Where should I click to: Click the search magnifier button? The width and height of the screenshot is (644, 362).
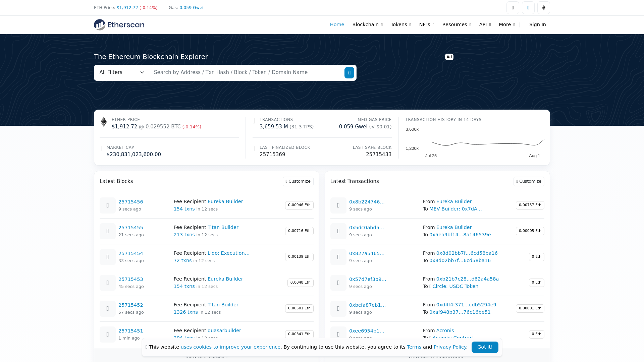pyautogui.click(x=349, y=73)
